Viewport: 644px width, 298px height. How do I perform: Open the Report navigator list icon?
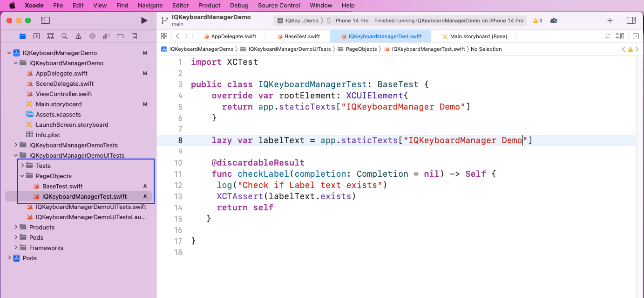click(x=134, y=36)
